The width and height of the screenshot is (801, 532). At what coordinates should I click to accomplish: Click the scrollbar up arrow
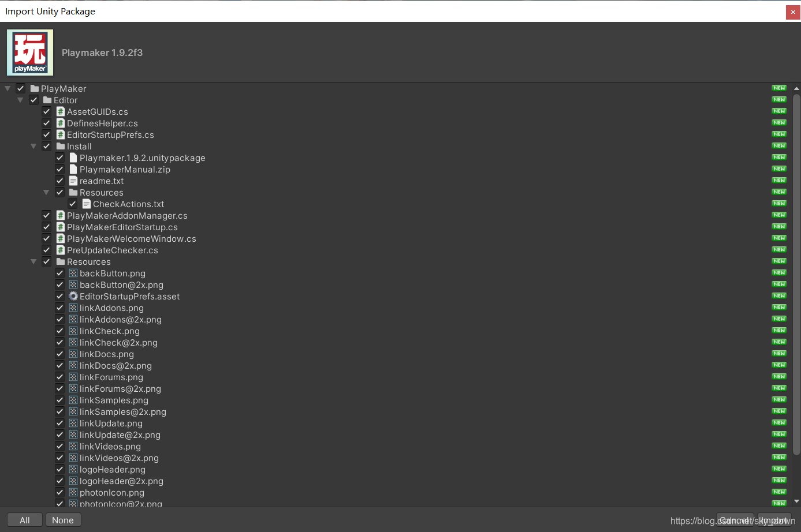(x=796, y=88)
